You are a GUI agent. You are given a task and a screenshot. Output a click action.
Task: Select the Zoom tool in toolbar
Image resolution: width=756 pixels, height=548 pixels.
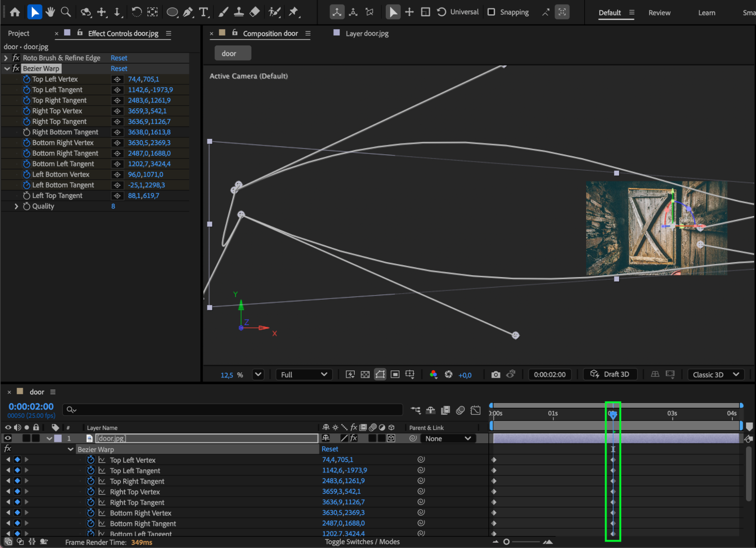[66, 12]
